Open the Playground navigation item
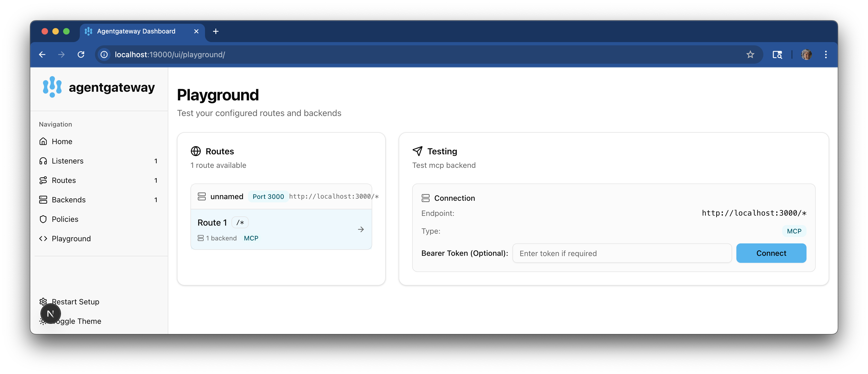This screenshot has height=374, width=868. (98, 239)
